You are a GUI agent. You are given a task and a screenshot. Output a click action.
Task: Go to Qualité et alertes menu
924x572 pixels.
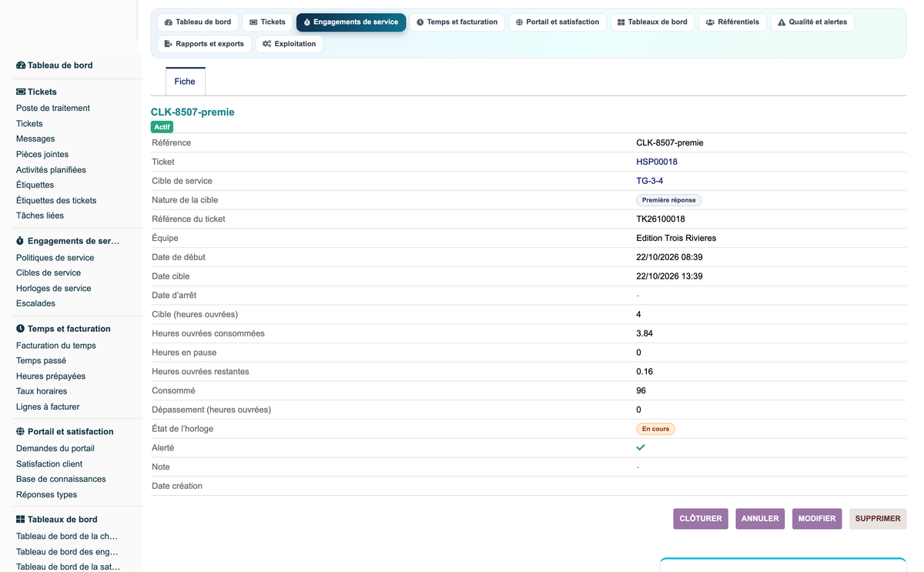coord(812,22)
